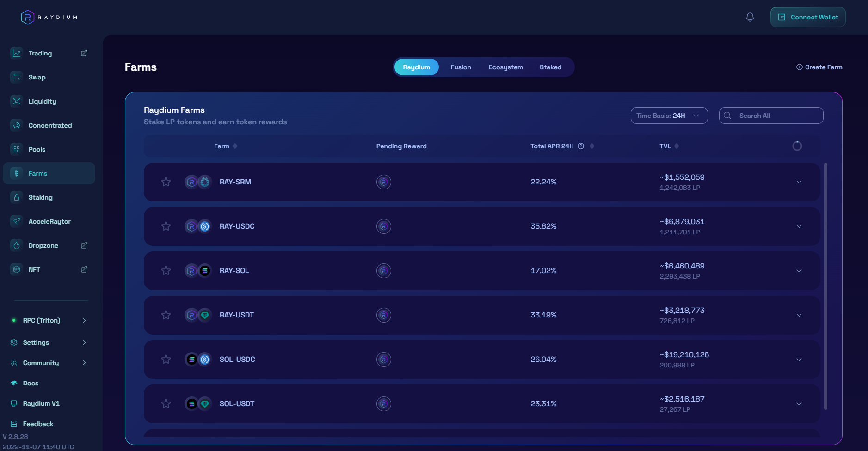This screenshot has width=868, height=451.
Task: Click the Search All input field
Action: (x=771, y=116)
